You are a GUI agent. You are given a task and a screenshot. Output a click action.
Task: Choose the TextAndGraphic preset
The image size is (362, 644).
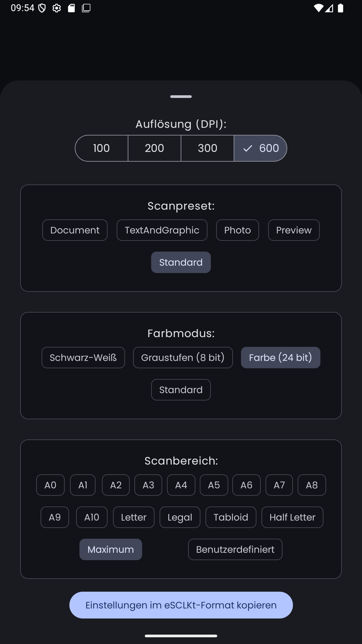(162, 230)
